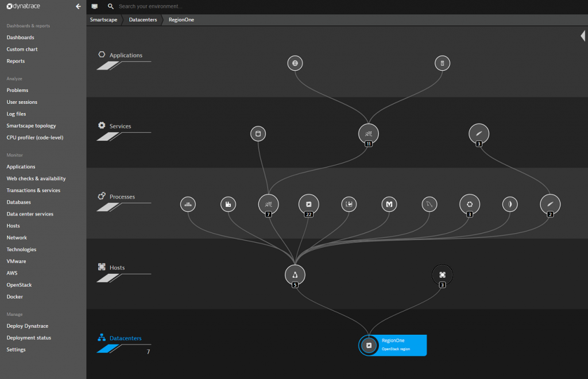The height and width of the screenshot is (379, 588).
Task: Select the leaf-shaped process node without badge
Action: click(x=510, y=204)
